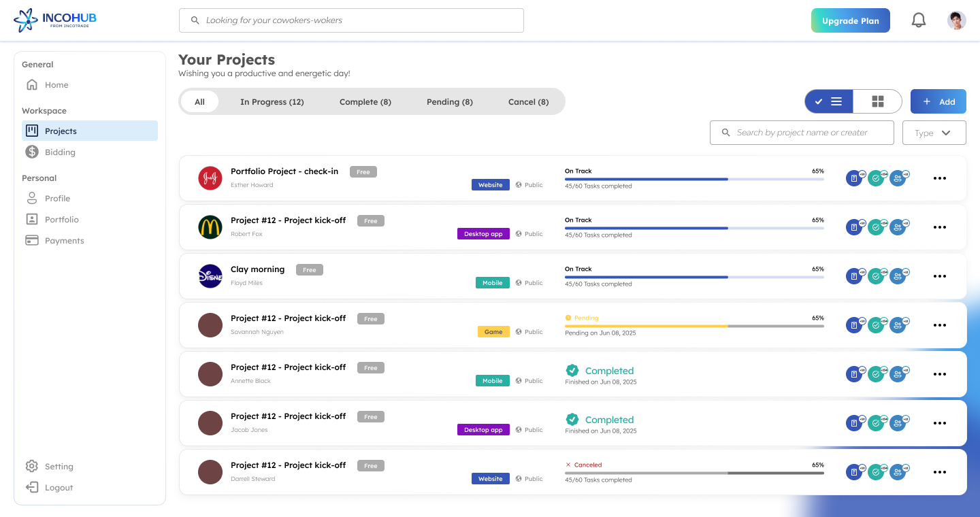Viewport: 980px width, 517px height.
Task: Click the coworkers search field in the header
Action: click(x=351, y=20)
